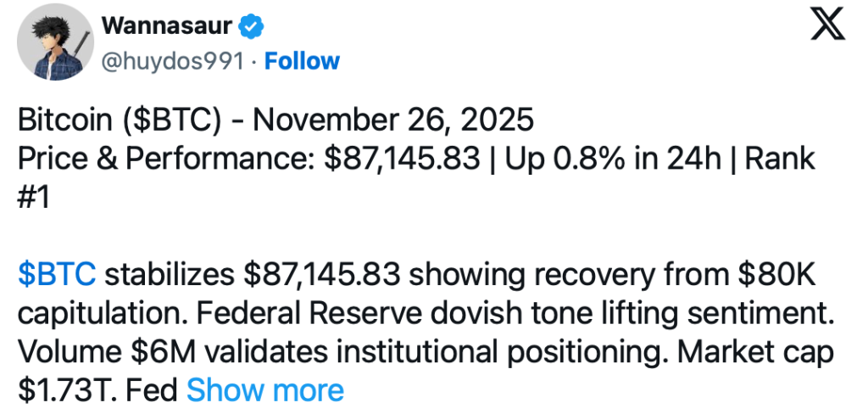Click the #1 rank text
This screenshot has width=868, height=414.
[34, 197]
